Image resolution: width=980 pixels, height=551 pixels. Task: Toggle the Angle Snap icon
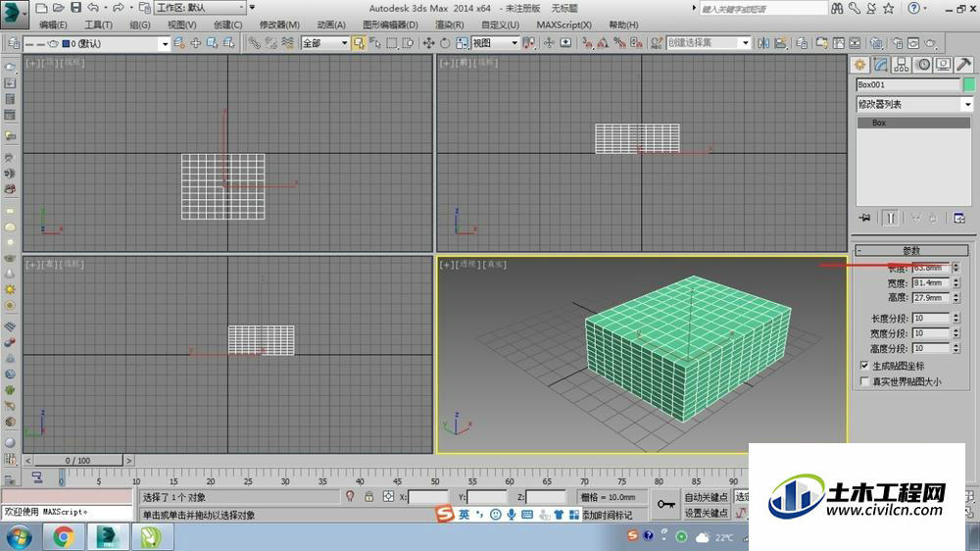603,43
